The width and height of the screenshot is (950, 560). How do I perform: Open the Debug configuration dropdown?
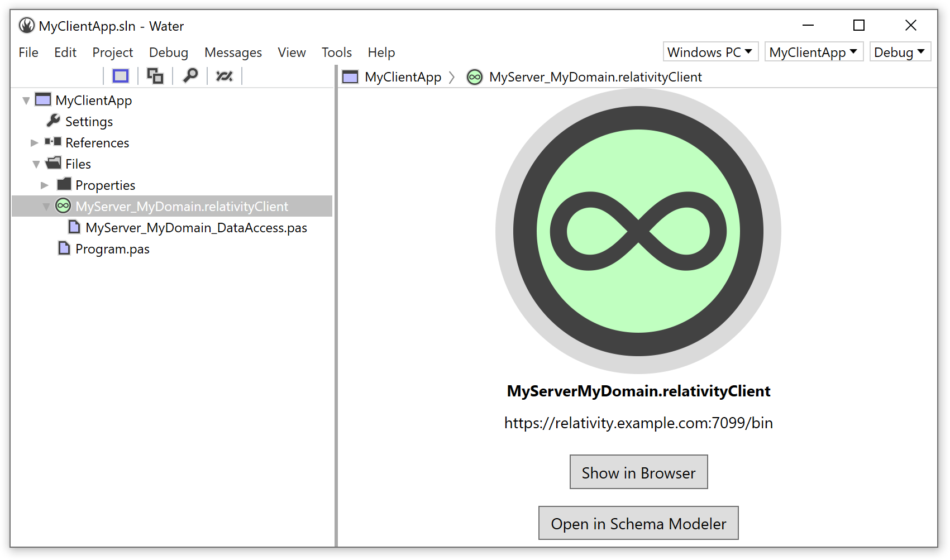900,52
